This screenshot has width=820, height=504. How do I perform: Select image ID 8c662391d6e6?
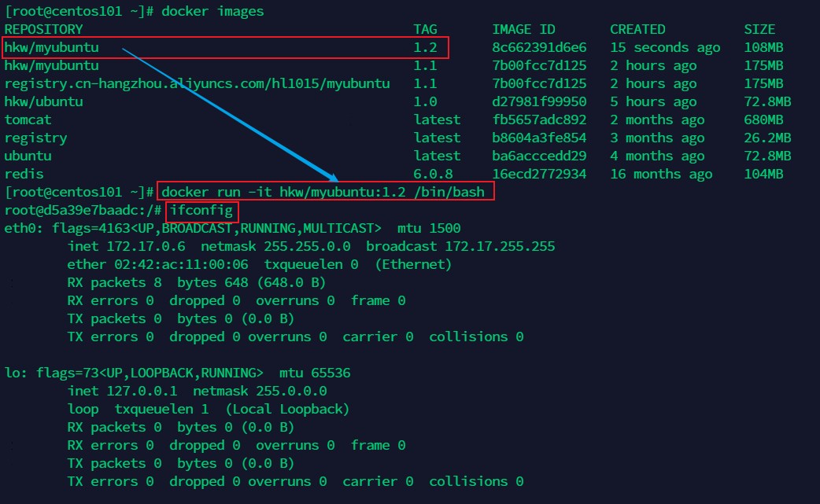[539, 47]
